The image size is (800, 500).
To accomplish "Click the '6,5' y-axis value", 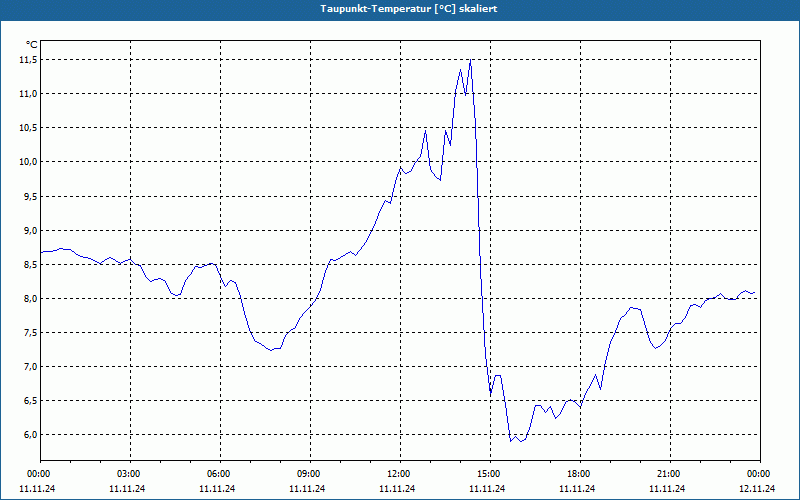I will tap(30, 401).
